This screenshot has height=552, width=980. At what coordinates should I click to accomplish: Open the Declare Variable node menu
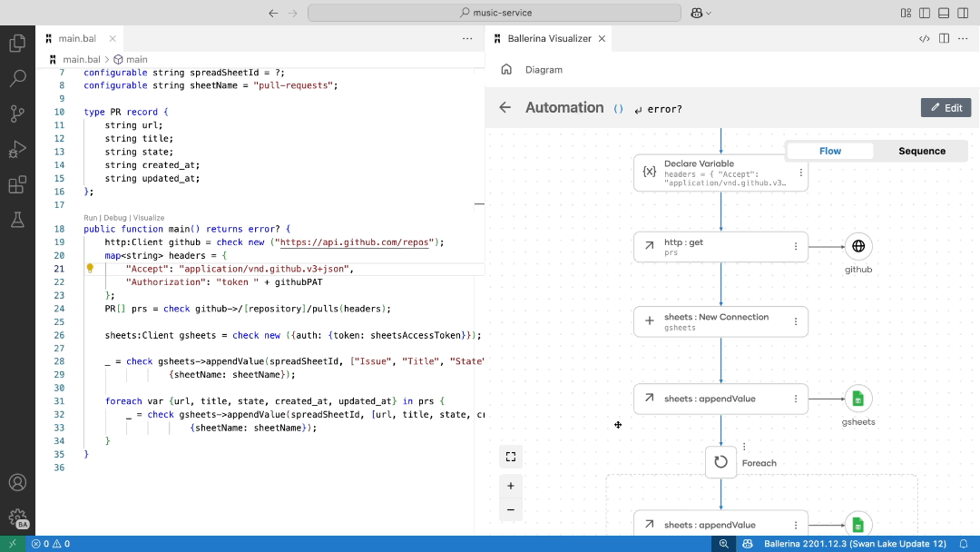(x=800, y=172)
